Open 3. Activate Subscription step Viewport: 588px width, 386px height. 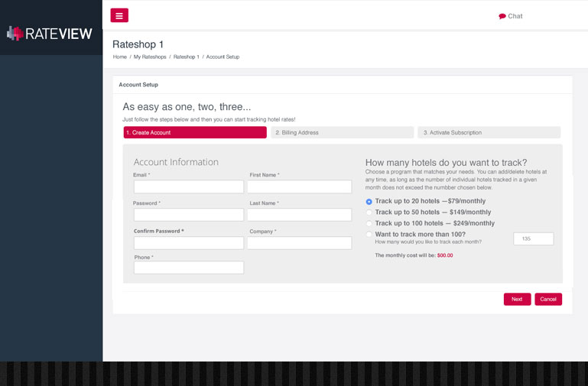489,133
